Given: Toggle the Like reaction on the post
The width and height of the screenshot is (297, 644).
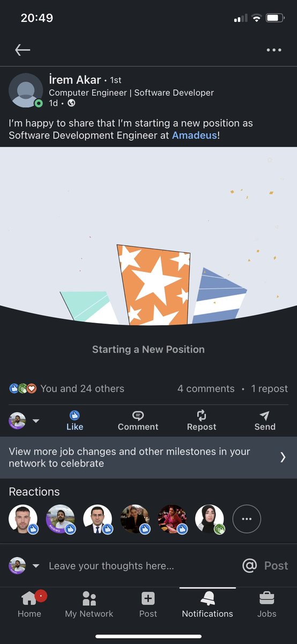Looking at the screenshot, I should [x=75, y=420].
